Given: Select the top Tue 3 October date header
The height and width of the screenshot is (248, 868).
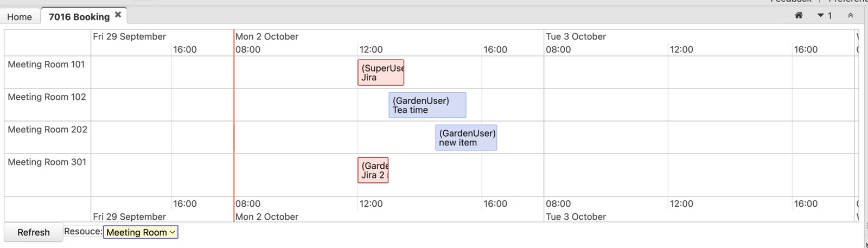Looking at the screenshot, I should point(576,36).
